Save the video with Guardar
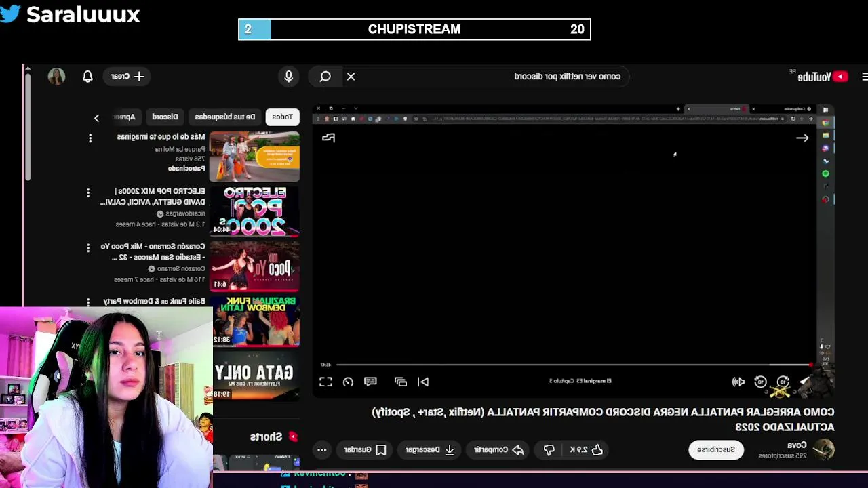This screenshot has width=868, height=488. [x=366, y=449]
